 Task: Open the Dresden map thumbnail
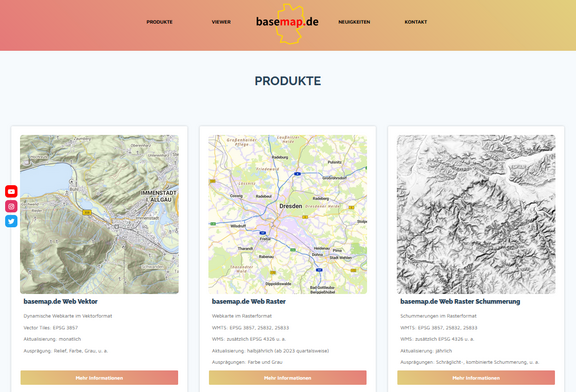click(x=288, y=214)
